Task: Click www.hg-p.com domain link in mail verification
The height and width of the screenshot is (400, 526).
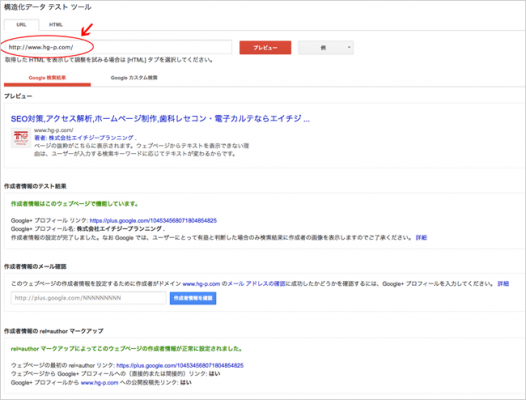Action: pyautogui.click(x=201, y=284)
